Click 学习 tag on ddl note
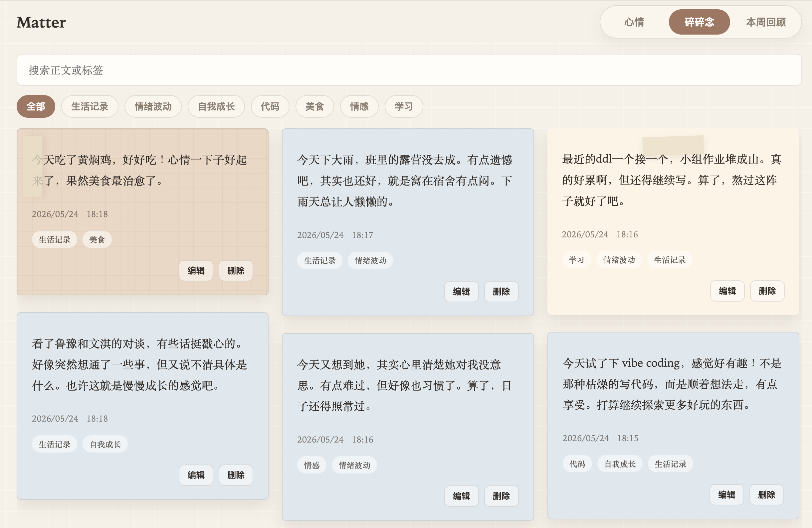This screenshot has width=812, height=528. 576,260
